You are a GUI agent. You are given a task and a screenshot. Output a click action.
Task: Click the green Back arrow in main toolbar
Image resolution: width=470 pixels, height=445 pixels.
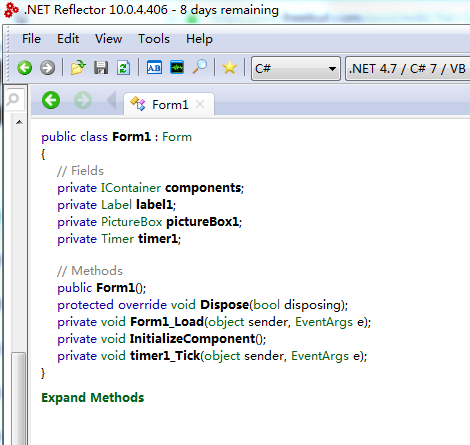(x=25, y=68)
